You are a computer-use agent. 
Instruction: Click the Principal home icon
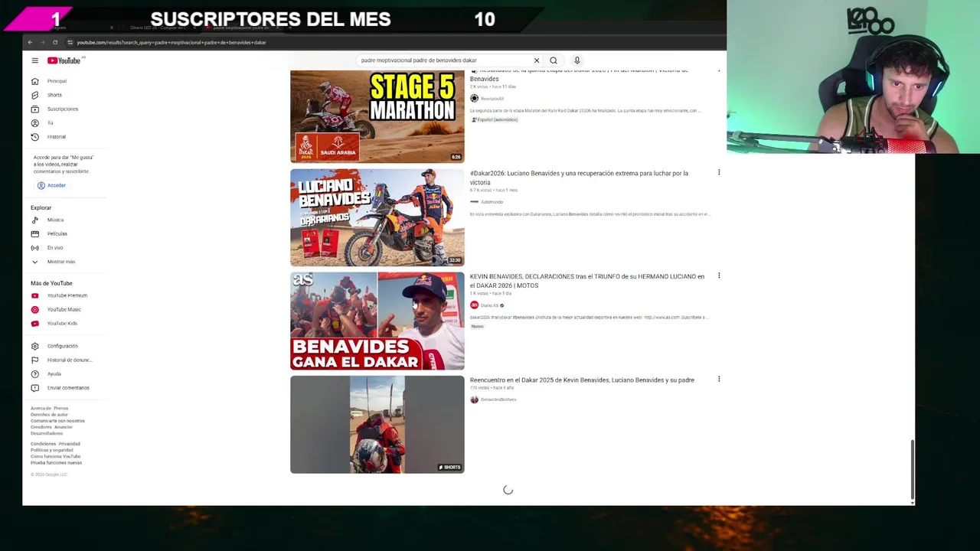(34, 81)
